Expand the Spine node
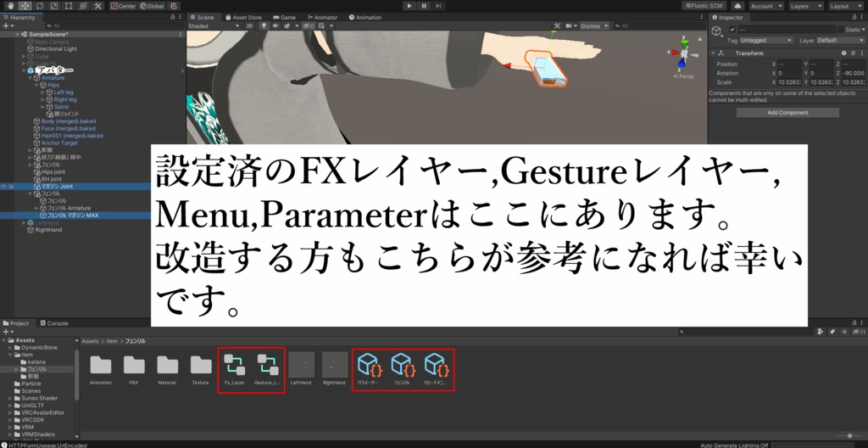The height and width of the screenshot is (448, 868). coord(42,106)
